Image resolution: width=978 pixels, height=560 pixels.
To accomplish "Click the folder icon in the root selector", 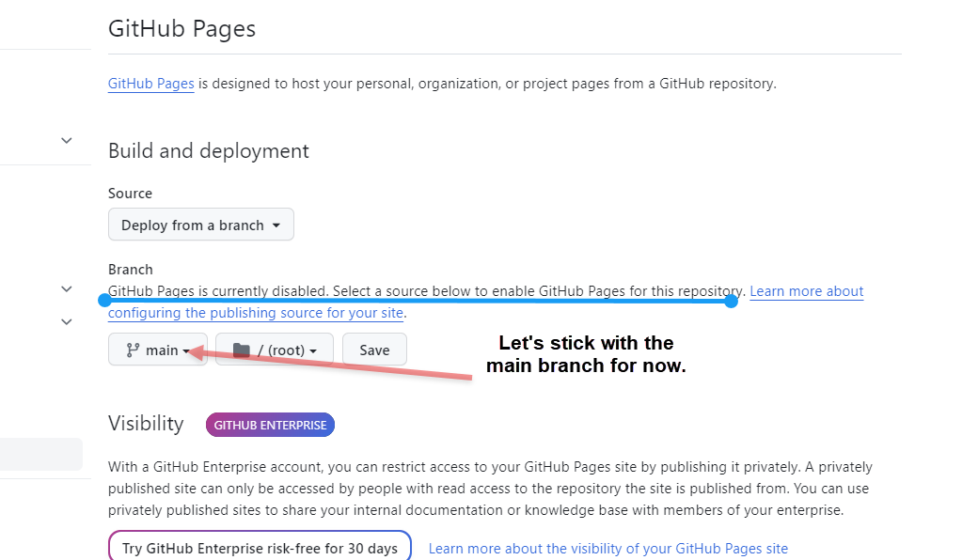I will coord(242,350).
